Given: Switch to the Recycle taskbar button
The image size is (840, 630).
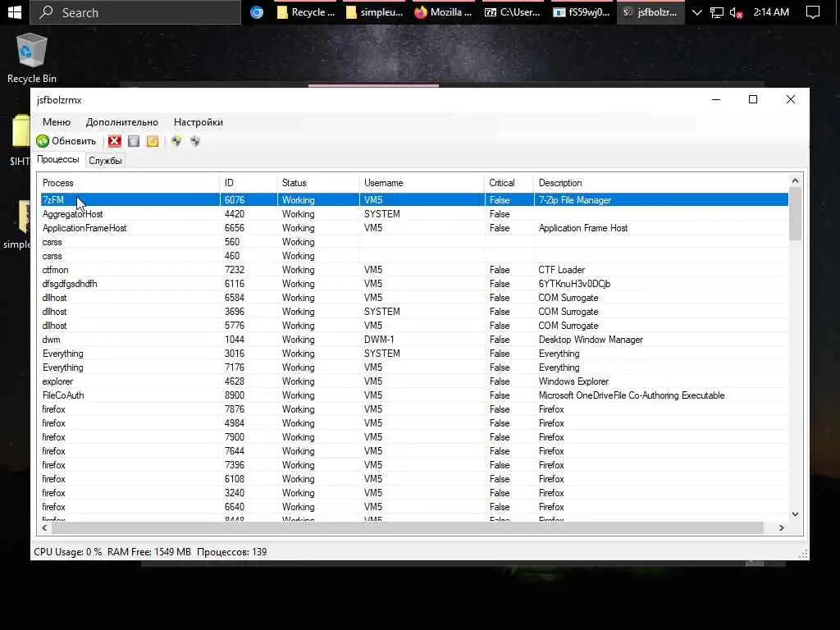Looking at the screenshot, I should click(x=305, y=12).
